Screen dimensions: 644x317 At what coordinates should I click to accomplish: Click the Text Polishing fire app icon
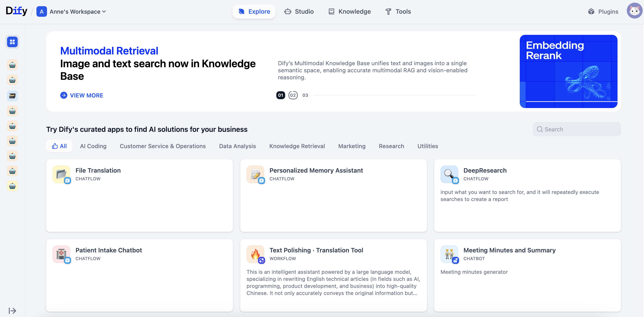(x=255, y=254)
